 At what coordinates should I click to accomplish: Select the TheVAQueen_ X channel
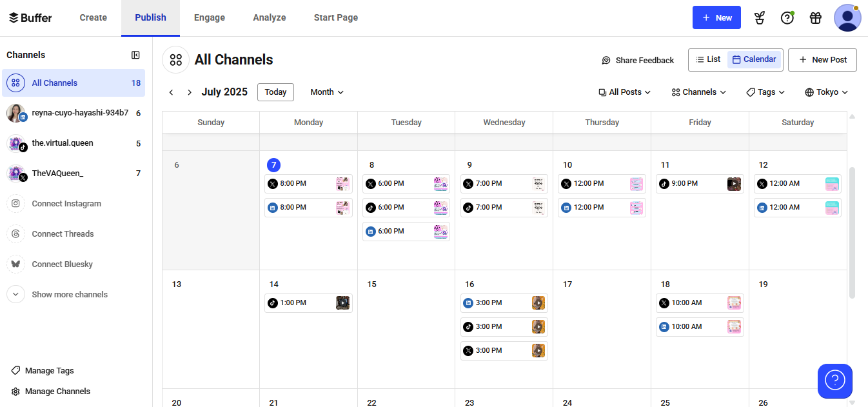pyautogui.click(x=73, y=174)
